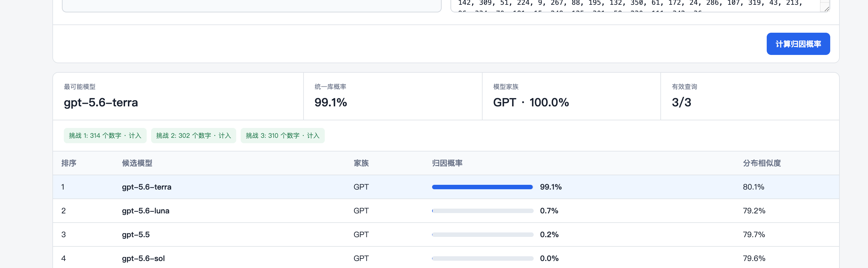
Task: Click the 0.7% attribution probability value
Action: click(549, 211)
